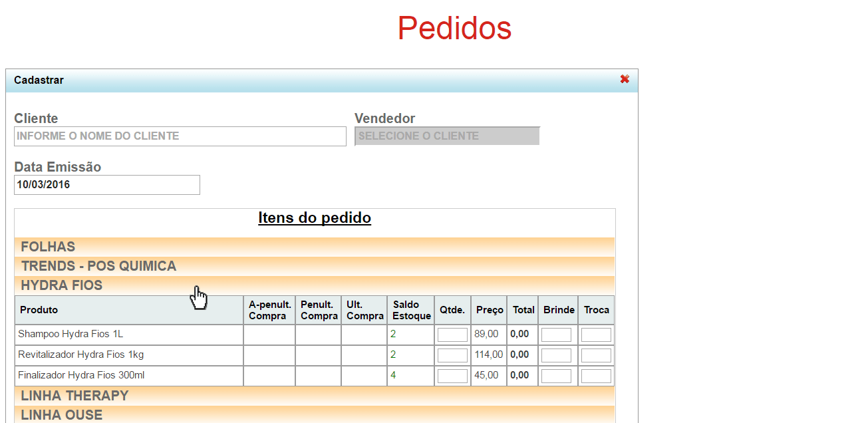Select the Shampoo Hydra Fios 1L product name
This screenshot has width=868, height=423.
click(71, 334)
